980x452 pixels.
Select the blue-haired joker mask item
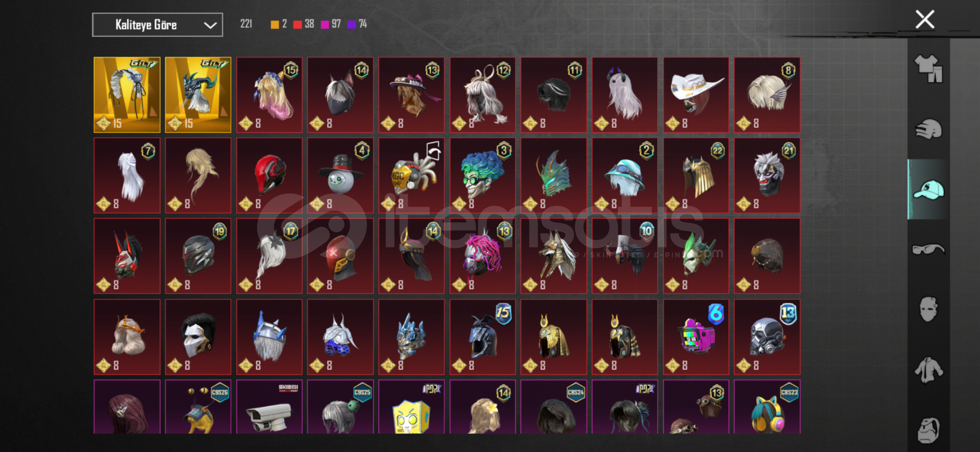point(483,175)
